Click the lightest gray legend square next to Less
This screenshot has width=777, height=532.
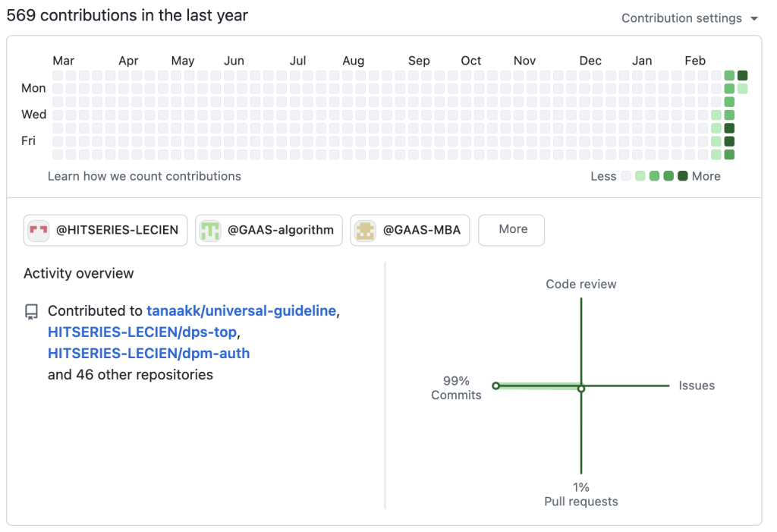tap(626, 176)
